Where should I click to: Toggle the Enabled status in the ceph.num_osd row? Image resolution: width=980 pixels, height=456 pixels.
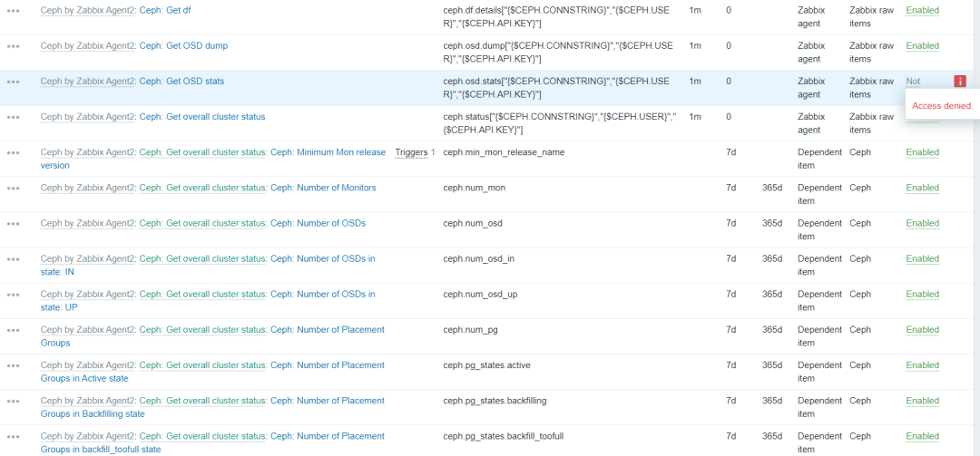923,223
